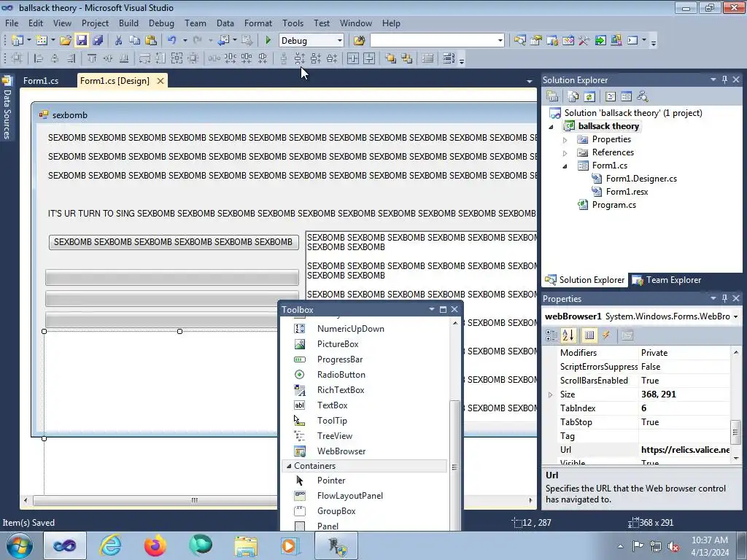747x560 pixels.
Task: Click the New Project toolbar icon
Action: pos(18,41)
